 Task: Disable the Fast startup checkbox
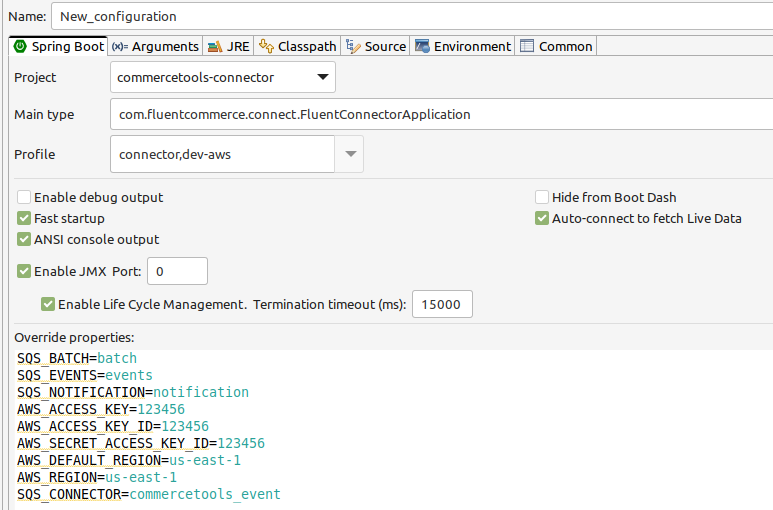point(25,218)
